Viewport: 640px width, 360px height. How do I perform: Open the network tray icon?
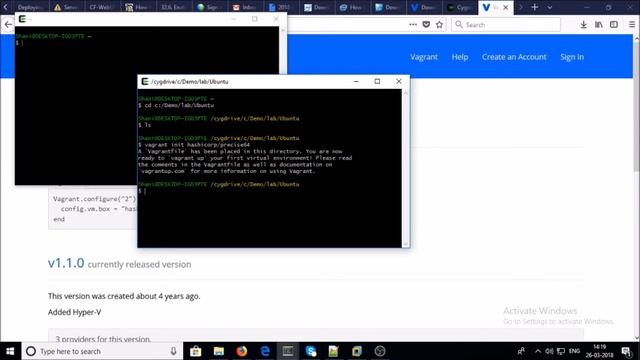[x=561, y=351]
